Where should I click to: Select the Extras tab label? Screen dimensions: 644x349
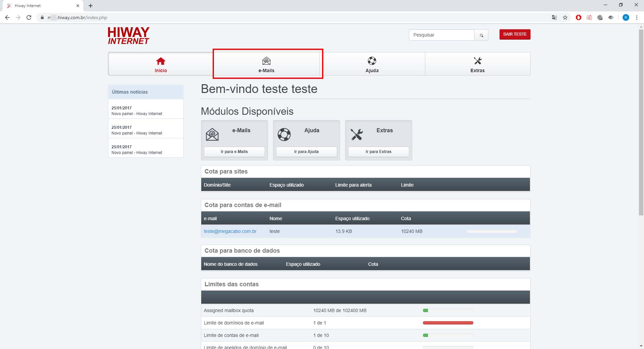point(478,70)
